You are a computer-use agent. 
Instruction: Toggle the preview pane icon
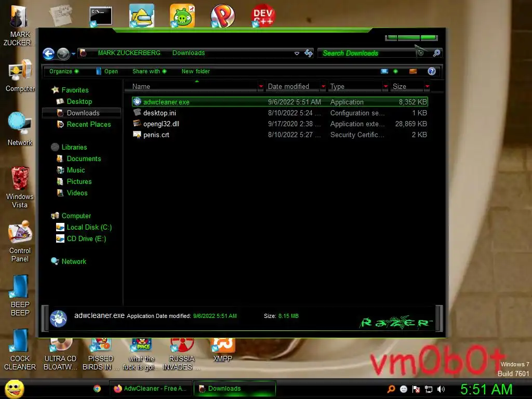(413, 71)
